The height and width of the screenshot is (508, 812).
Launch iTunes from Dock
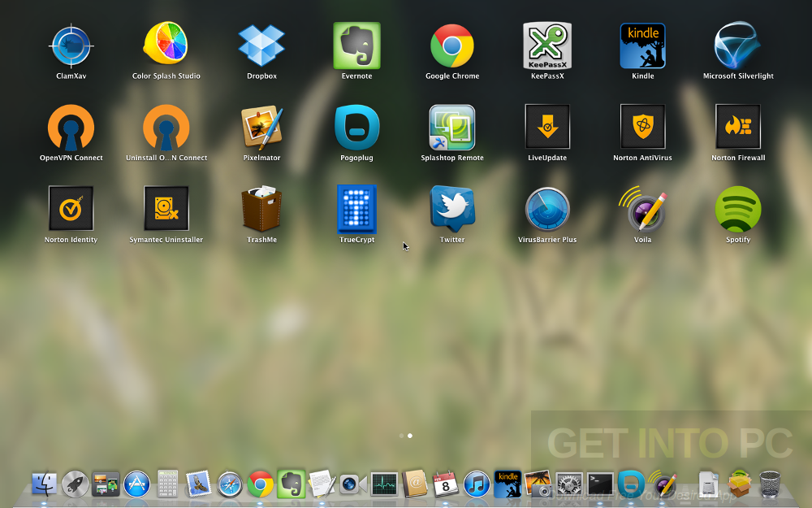pyautogui.click(x=477, y=484)
